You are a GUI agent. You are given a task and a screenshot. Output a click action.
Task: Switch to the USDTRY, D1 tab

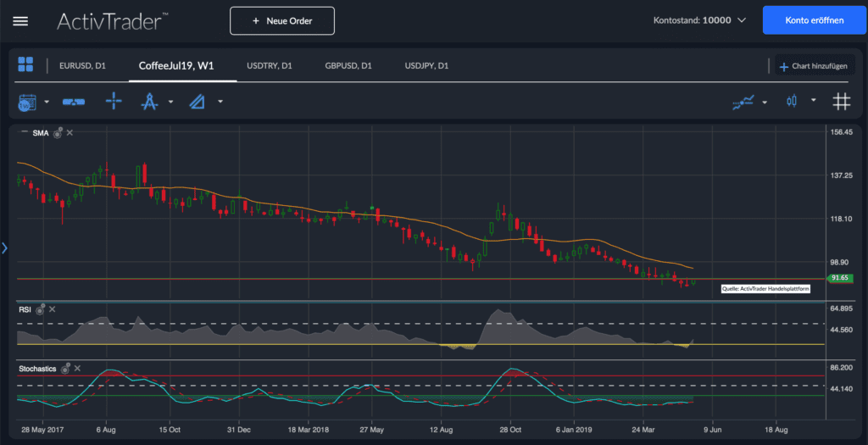269,66
